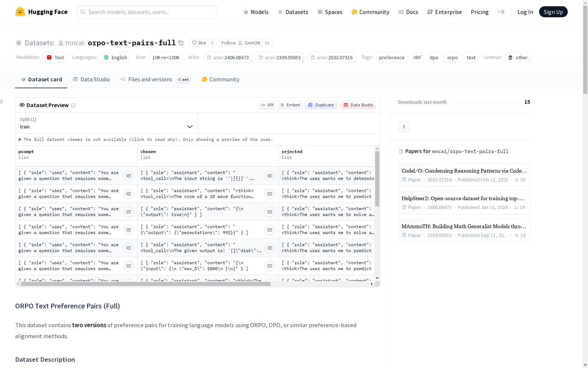Select the Dataset card tab

(x=41, y=79)
